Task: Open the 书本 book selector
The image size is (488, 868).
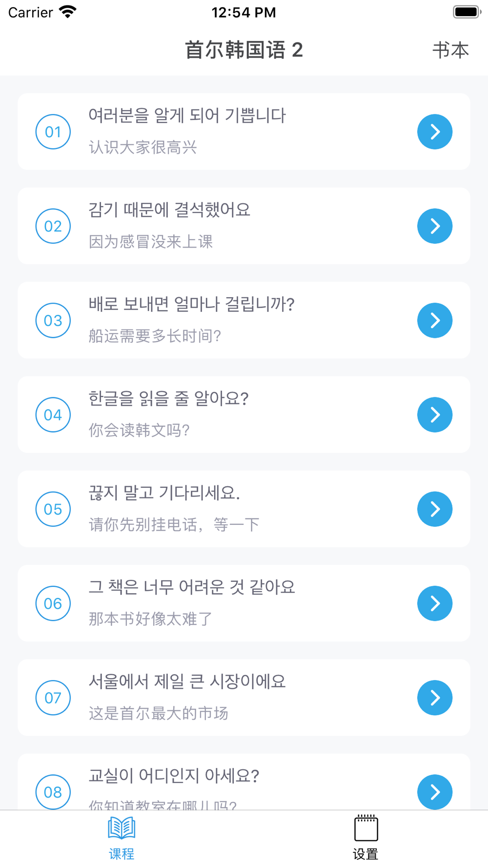Action: [x=450, y=50]
